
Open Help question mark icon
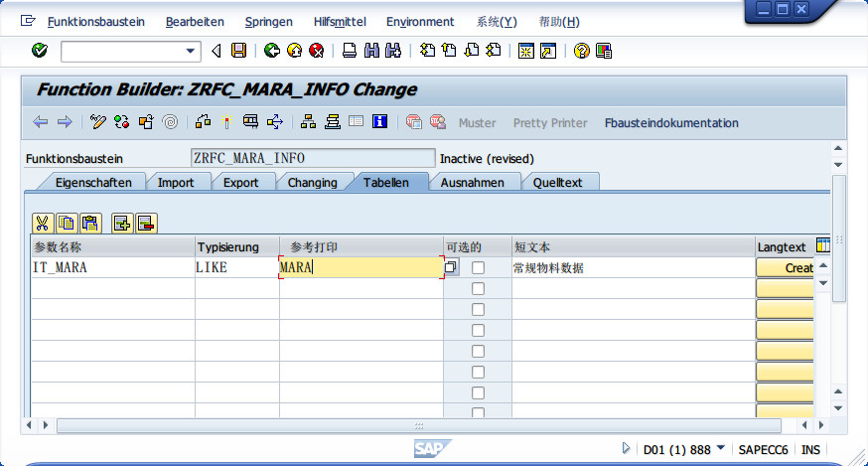pos(581,51)
